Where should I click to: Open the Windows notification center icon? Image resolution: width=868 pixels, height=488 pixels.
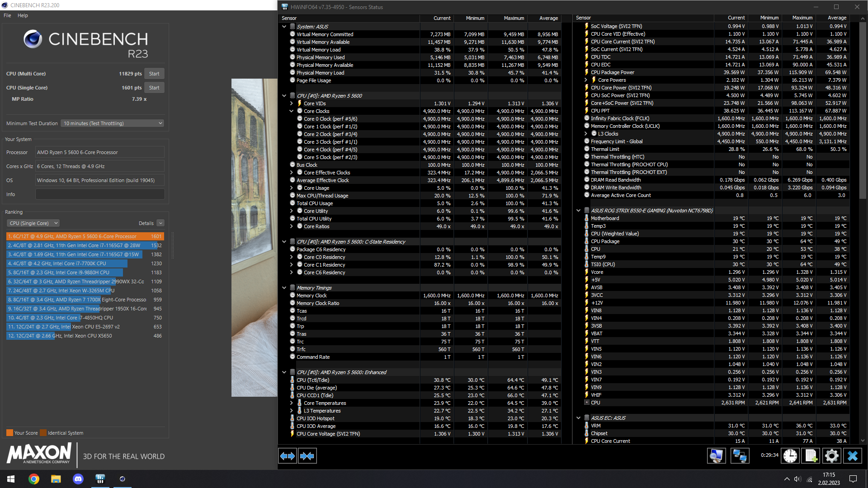(x=853, y=479)
